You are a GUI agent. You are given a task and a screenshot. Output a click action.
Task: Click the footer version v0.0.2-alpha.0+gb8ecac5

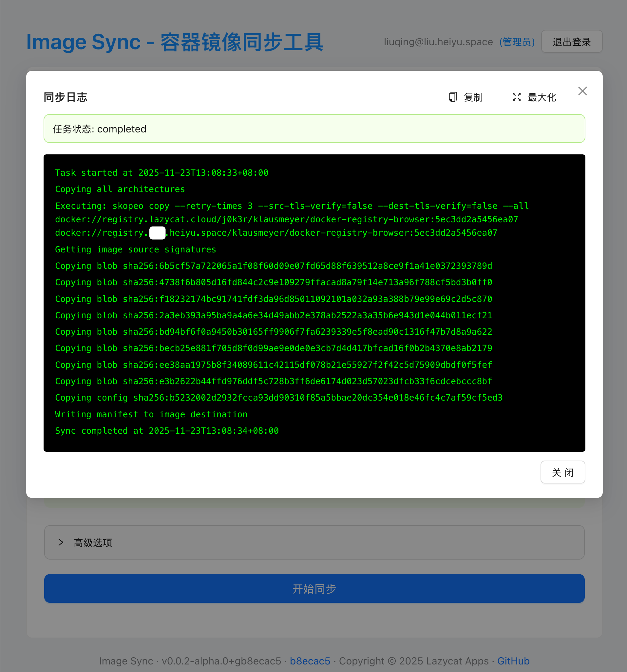tap(221, 661)
